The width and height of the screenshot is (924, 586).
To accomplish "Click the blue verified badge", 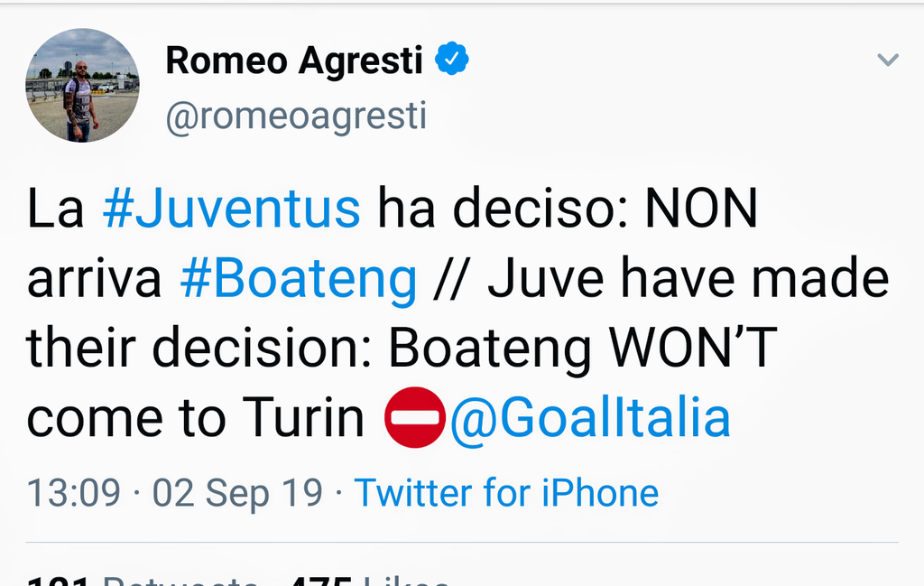I will (452, 60).
